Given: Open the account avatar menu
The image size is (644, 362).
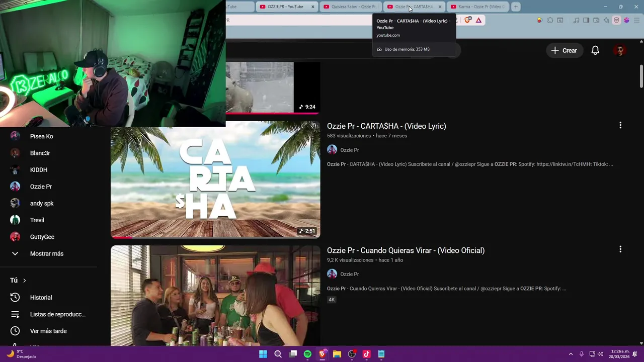Looking at the screenshot, I should (620, 50).
